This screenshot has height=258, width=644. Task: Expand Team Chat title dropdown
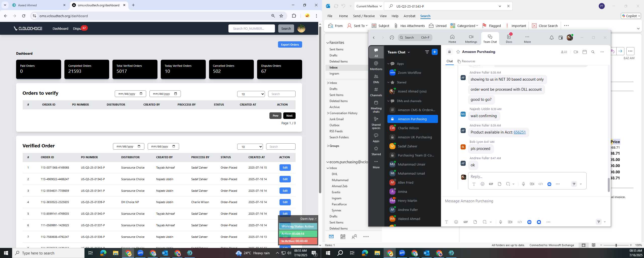pyautogui.click(x=409, y=52)
